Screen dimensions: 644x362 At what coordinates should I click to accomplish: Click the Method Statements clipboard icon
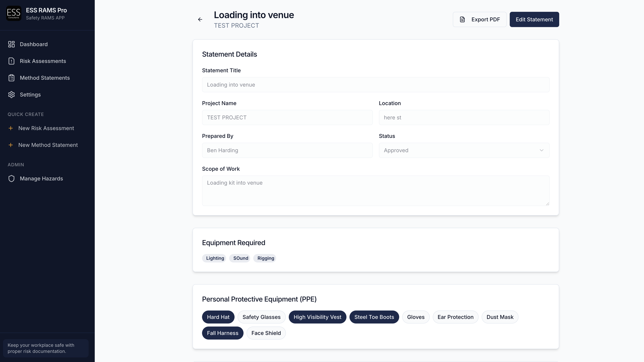(11, 78)
